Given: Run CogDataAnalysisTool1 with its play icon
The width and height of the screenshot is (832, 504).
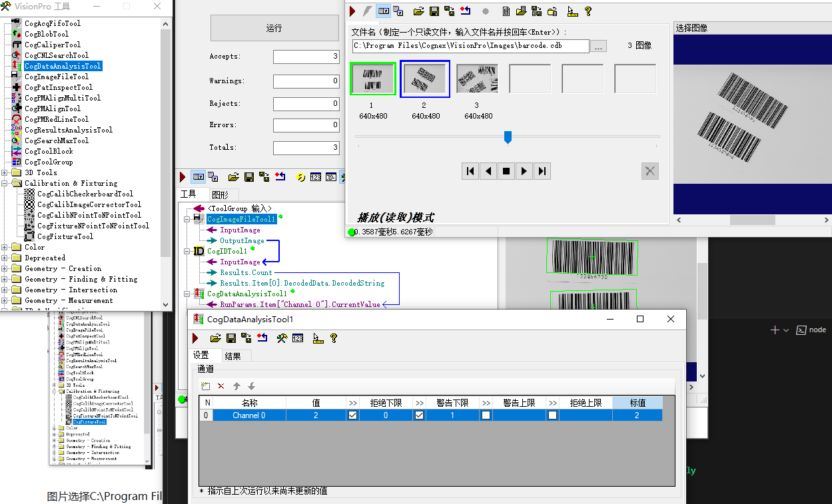Looking at the screenshot, I should pos(196,338).
